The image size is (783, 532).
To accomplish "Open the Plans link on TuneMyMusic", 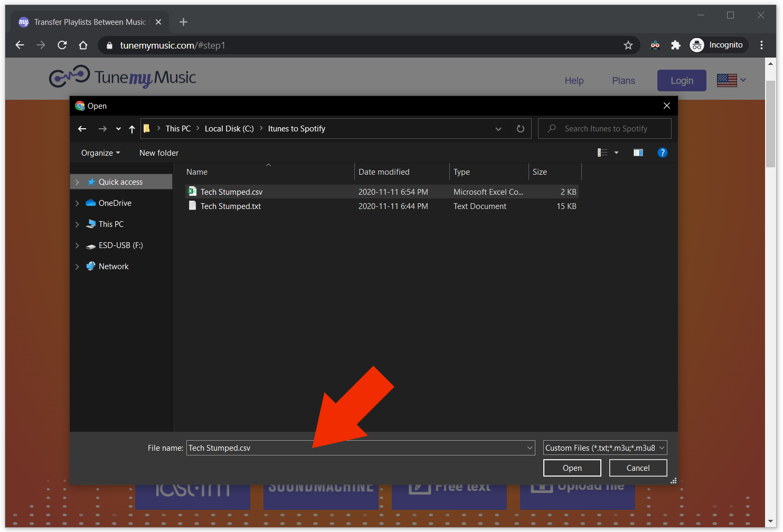I will [x=624, y=81].
